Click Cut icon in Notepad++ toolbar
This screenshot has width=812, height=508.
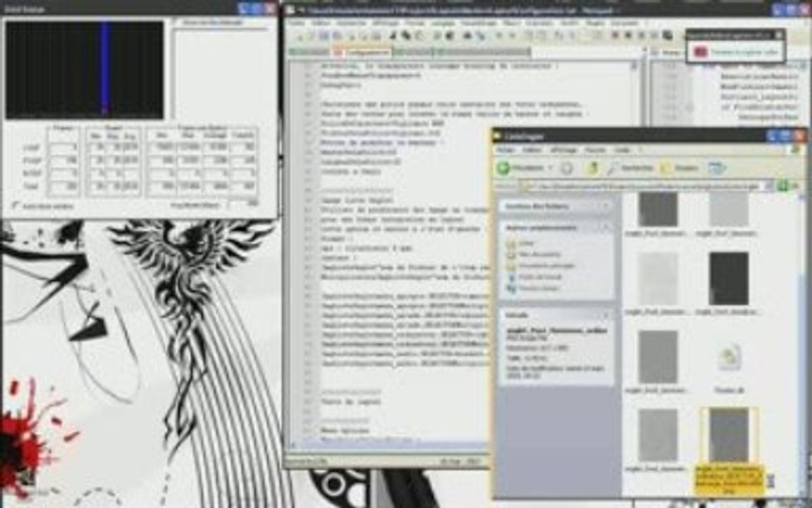point(393,35)
